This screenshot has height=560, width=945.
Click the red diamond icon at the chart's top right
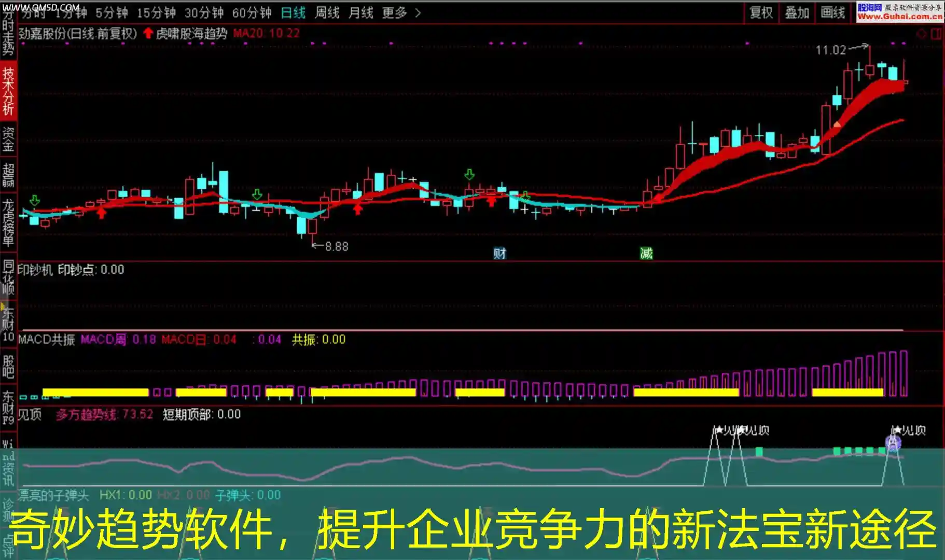click(921, 34)
